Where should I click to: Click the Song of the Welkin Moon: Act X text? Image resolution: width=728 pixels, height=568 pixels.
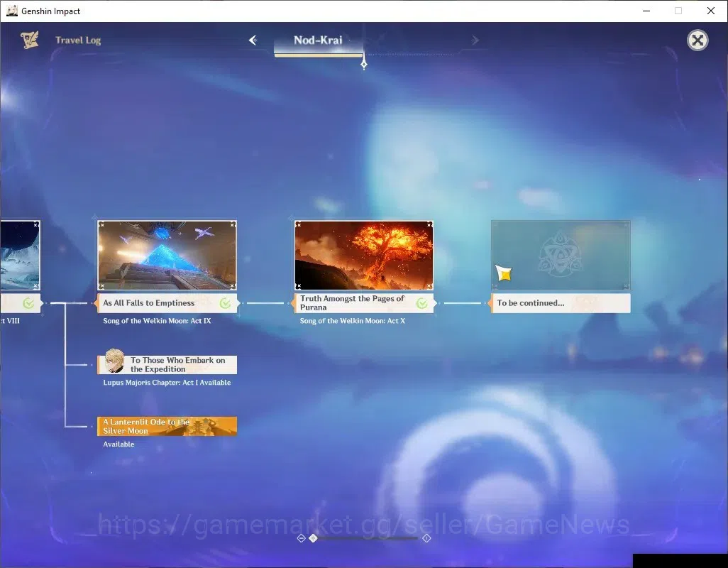(353, 321)
